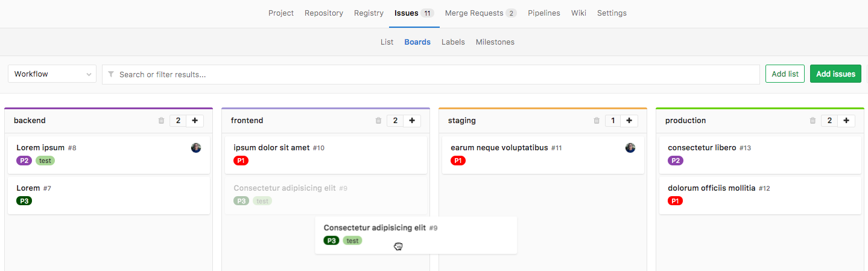The image size is (868, 271).
Task: Click plus button on frontend list
Action: [x=412, y=121]
